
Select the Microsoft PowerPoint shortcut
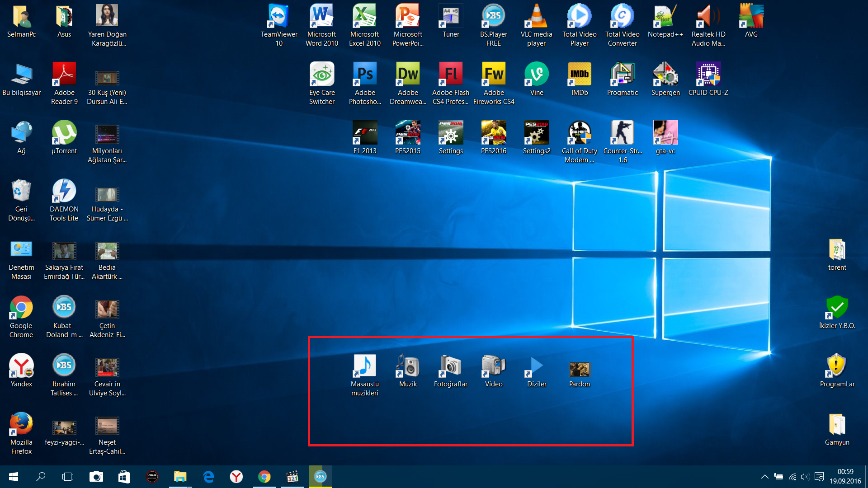tap(408, 25)
